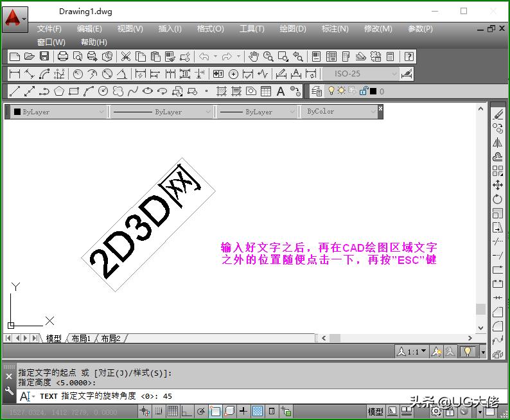Image resolution: width=510 pixels, height=420 pixels.
Task: Select the Line draw tool
Action: tap(15, 91)
